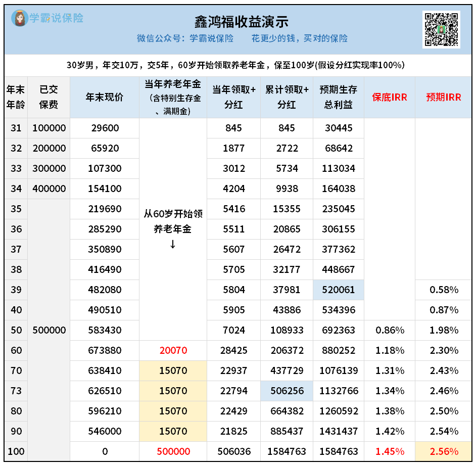Click the 微信公众号 subtitle text
This screenshot has height=465, width=476.
(x=185, y=38)
